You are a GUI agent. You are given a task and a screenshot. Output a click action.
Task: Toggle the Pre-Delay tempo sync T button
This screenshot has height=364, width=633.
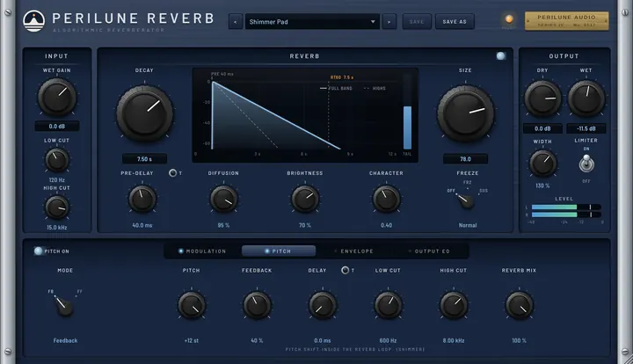point(173,173)
